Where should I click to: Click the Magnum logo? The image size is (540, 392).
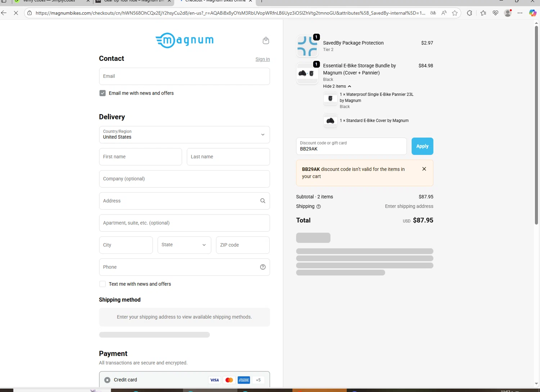point(185,40)
